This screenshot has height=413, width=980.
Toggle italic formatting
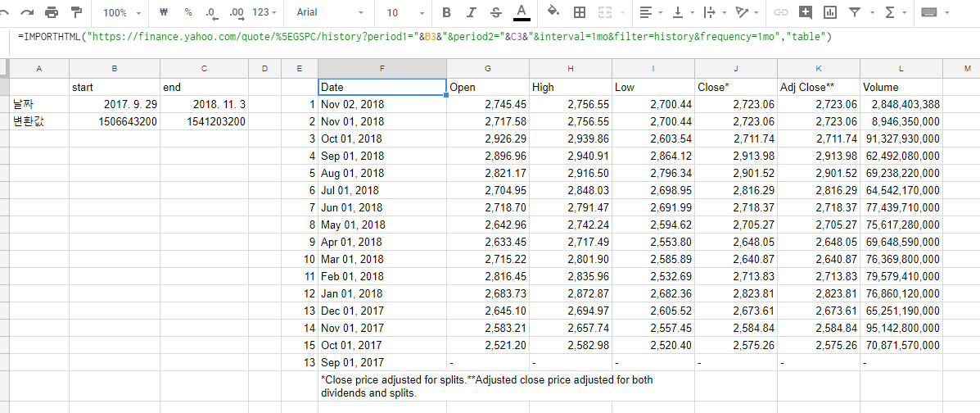[471, 12]
